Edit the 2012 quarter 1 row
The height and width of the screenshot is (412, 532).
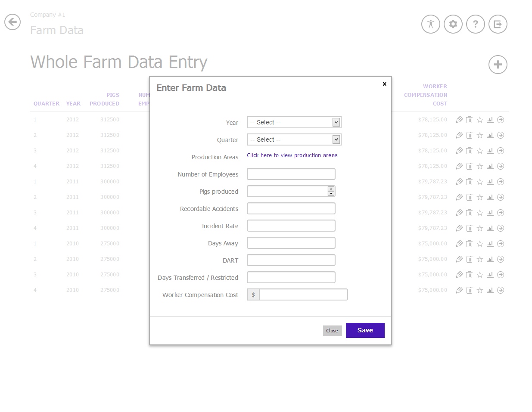coord(459,120)
